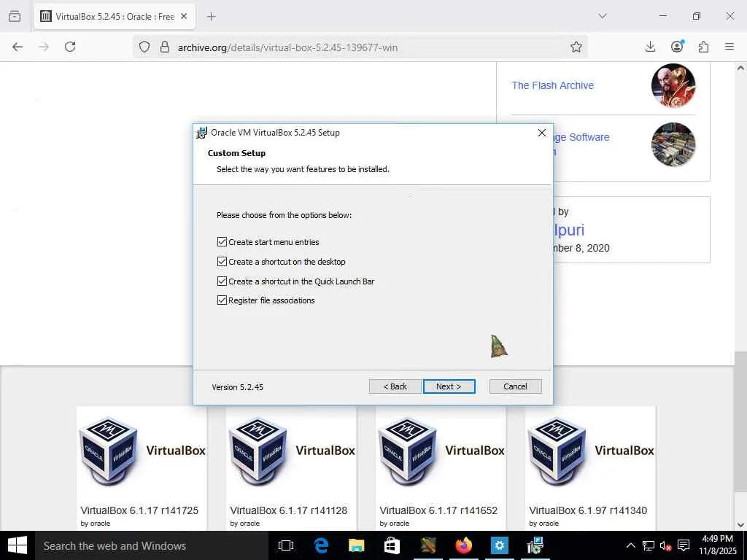Open Task View on the taskbar
The height and width of the screenshot is (560, 747).
pyautogui.click(x=285, y=545)
